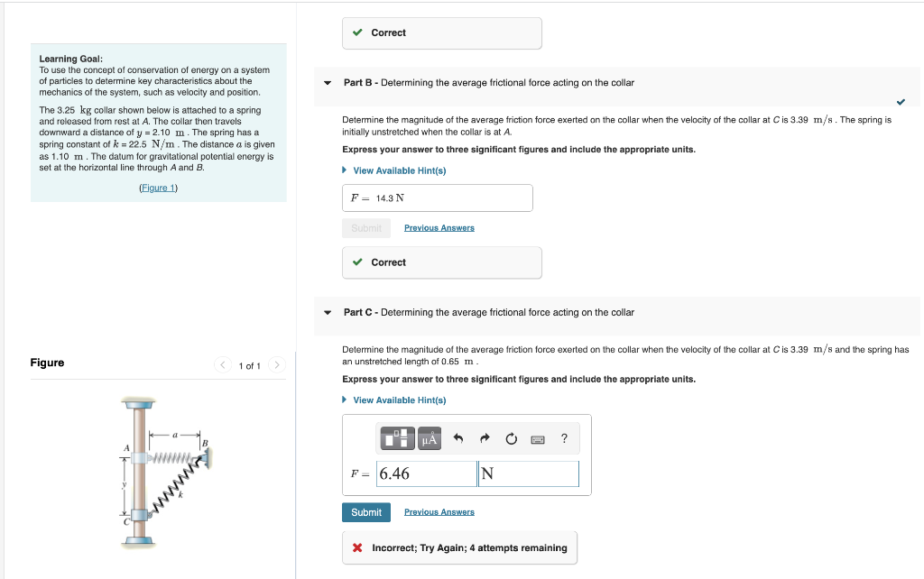Open the Figure 1 link

coord(158,187)
